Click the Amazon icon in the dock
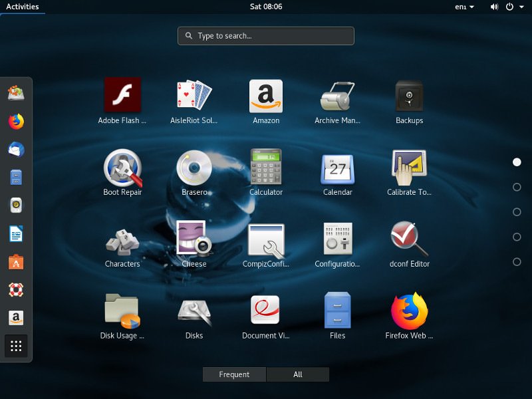The width and height of the screenshot is (532, 399). [x=16, y=318]
